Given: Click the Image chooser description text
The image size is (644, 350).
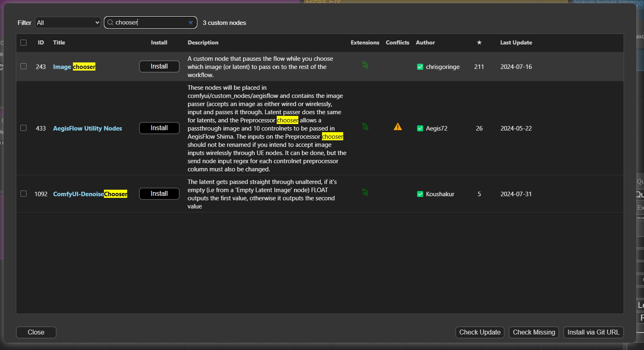Looking at the screenshot, I should [260, 67].
